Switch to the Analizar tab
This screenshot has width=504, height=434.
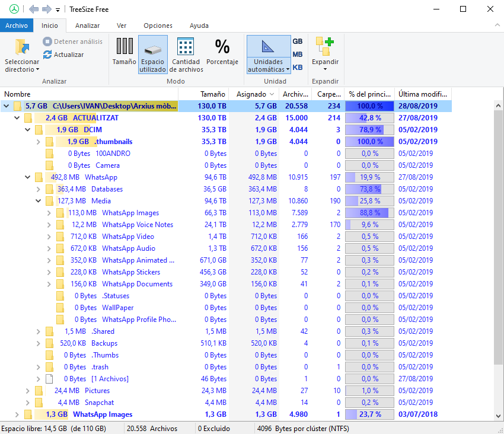[87, 25]
